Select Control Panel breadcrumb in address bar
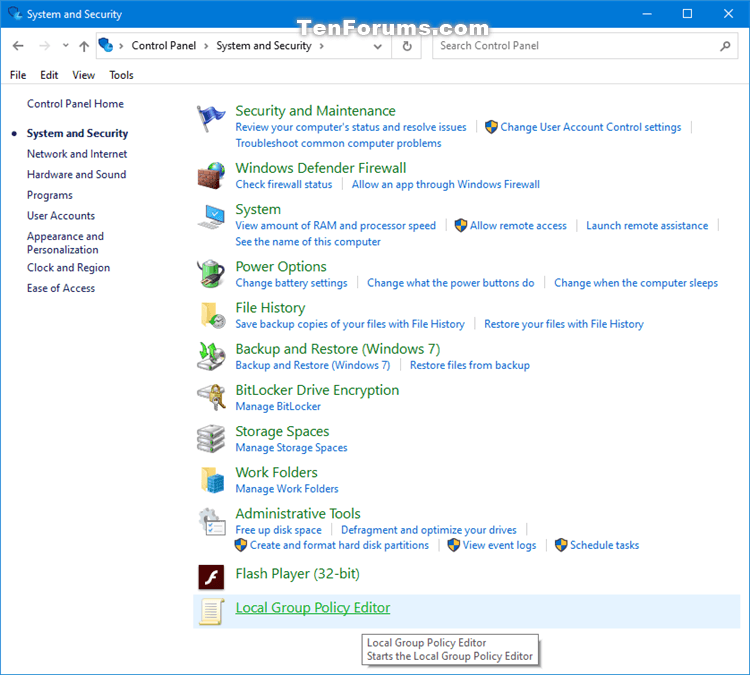The image size is (750, 675). click(x=164, y=46)
